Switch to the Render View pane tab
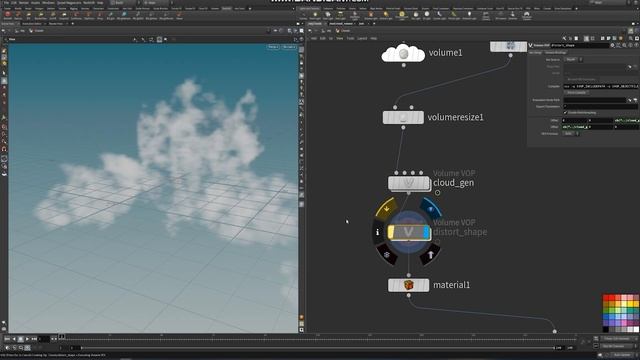 56,24
